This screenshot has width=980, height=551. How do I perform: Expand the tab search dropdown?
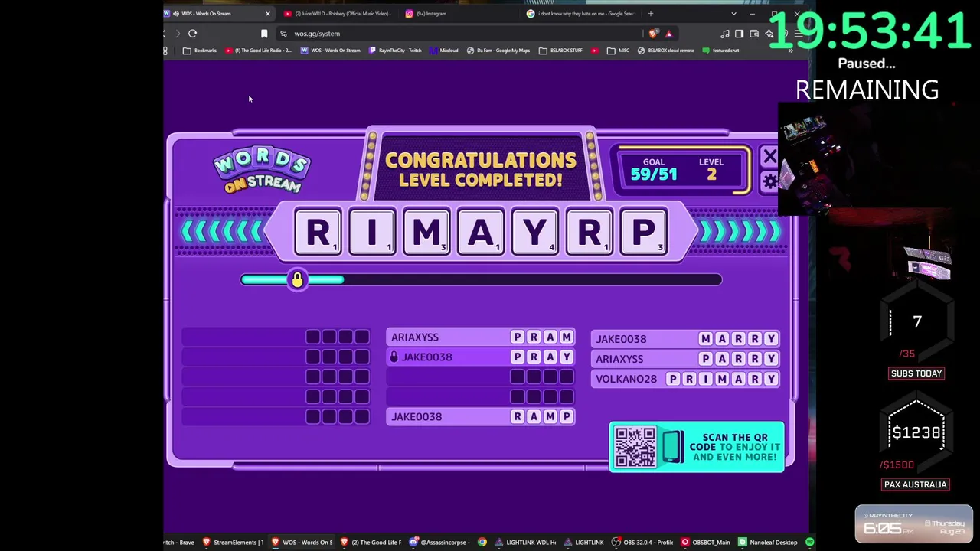733,14
